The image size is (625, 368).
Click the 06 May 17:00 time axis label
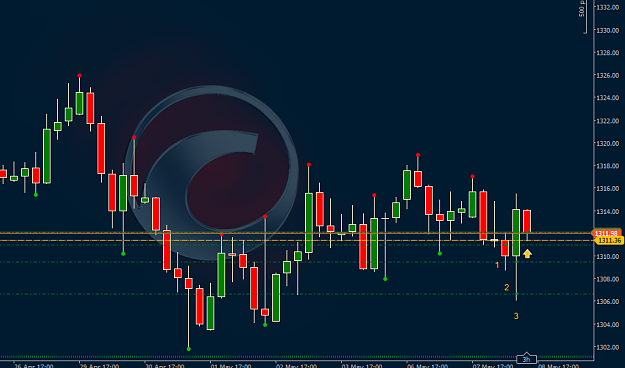[427, 365]
